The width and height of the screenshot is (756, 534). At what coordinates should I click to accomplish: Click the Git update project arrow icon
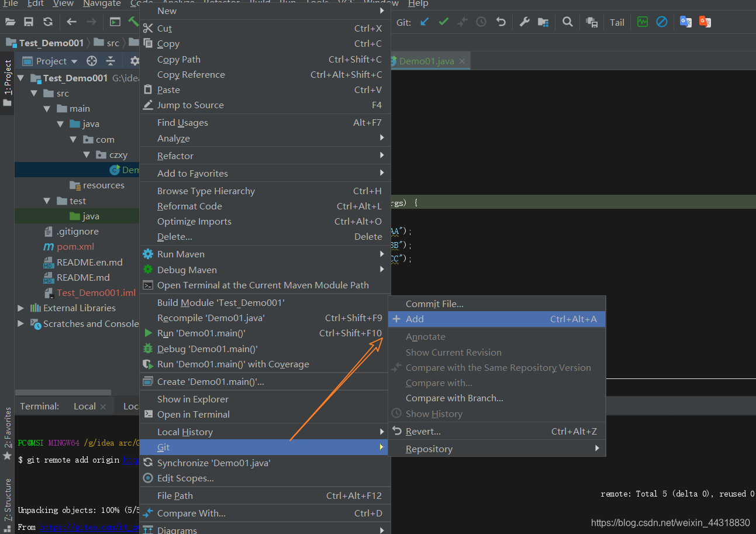pos(425,22)
